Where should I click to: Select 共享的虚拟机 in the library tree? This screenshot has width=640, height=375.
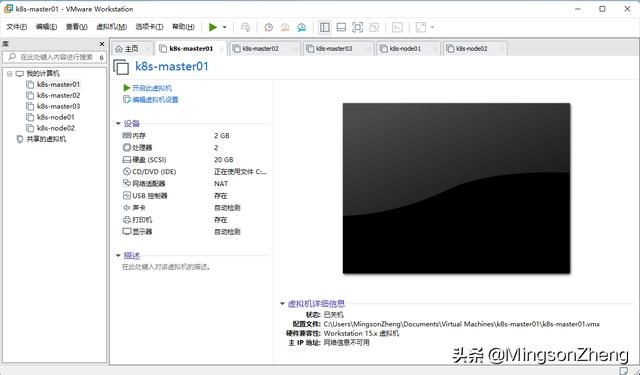point(46,139)
